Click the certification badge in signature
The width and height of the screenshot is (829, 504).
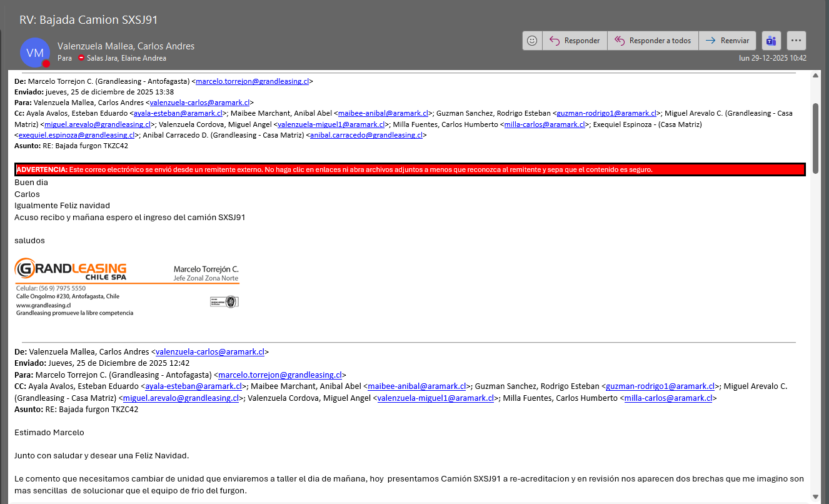coord(224,301)
